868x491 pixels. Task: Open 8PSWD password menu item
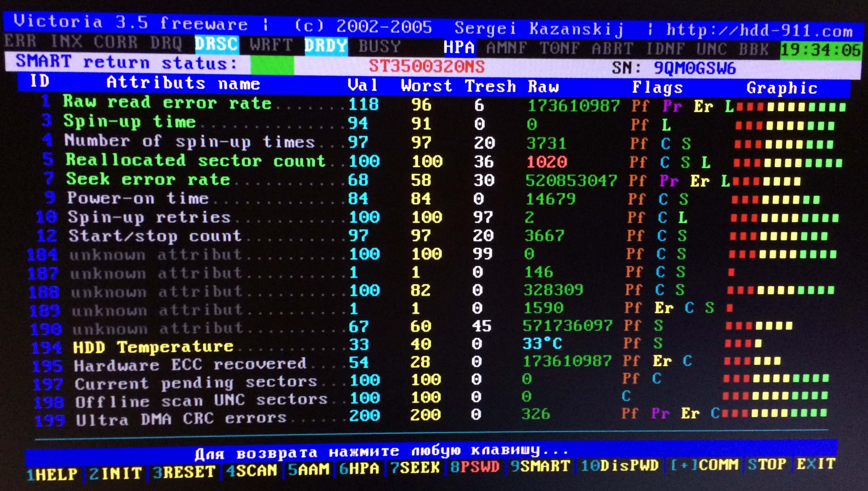pyautogui.click(x=475, y=467)
